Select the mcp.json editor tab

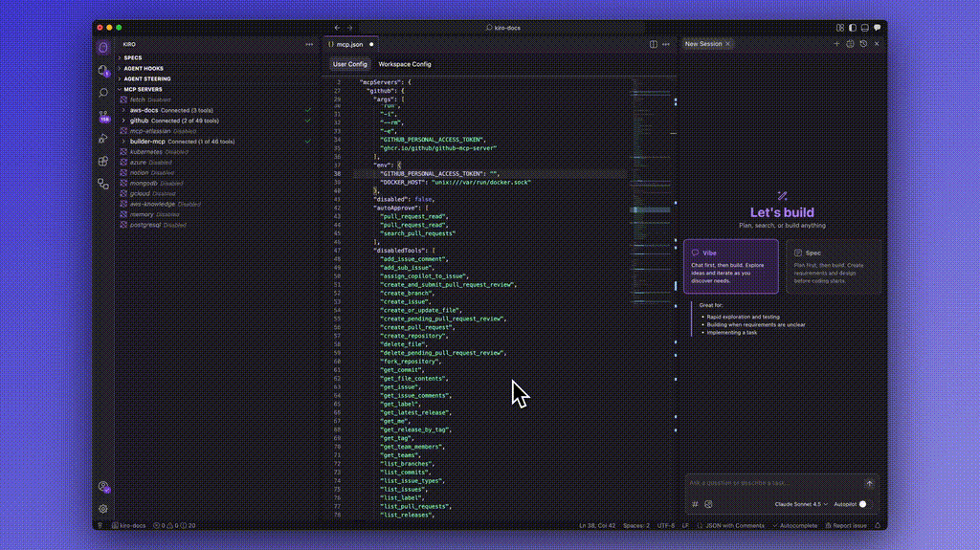click(348, 44)
